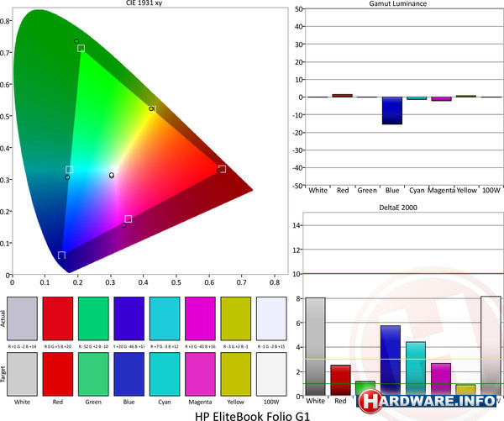504x421 pixels.
Task: Click the Red bar in Gamut Luminance
Action: [343, 96]
